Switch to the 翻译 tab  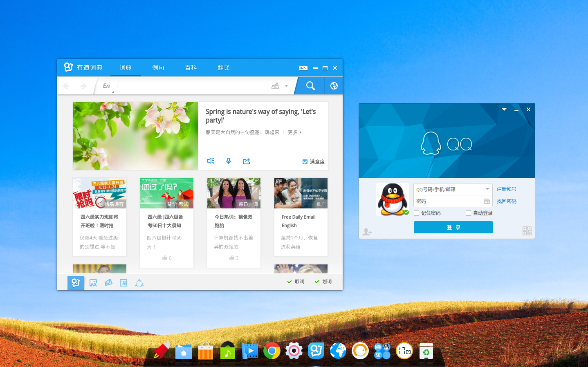224,68
